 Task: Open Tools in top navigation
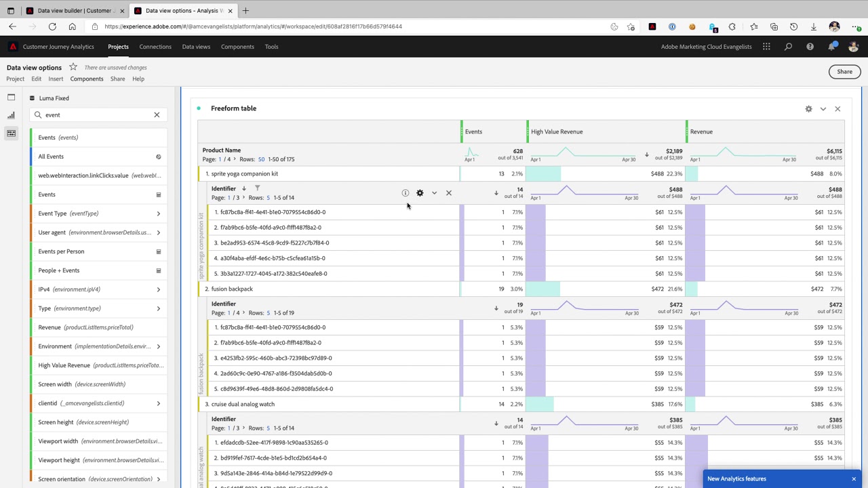[271, 47]
